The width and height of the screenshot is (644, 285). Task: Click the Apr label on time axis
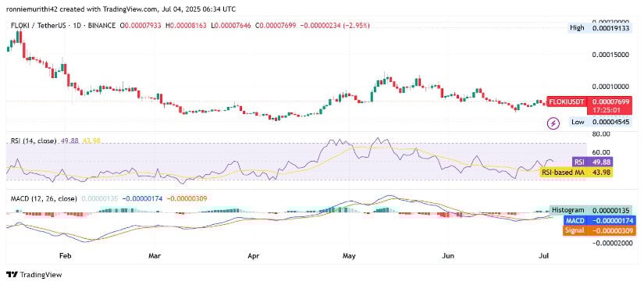pos(254,255)
